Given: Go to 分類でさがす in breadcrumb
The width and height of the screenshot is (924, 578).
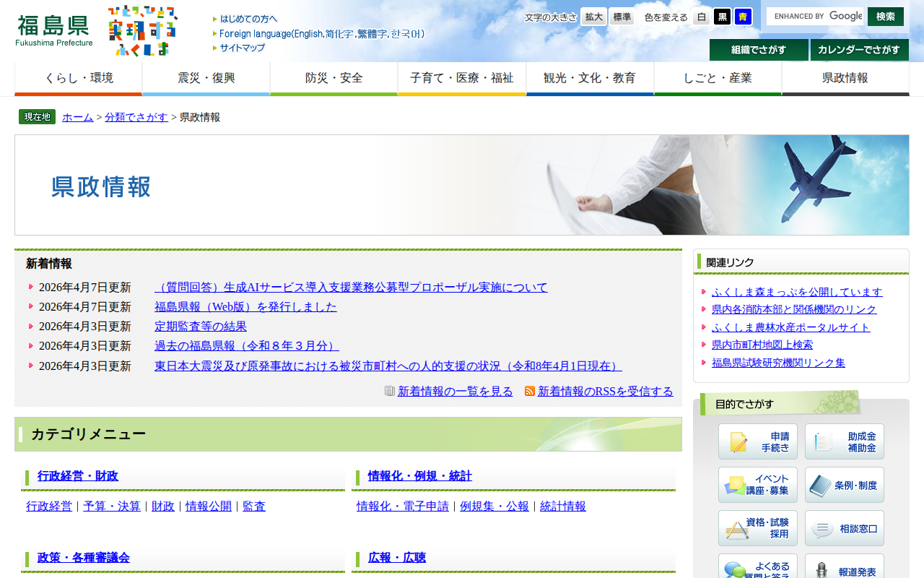Looking at the screenshot, I should pos(136,117).
